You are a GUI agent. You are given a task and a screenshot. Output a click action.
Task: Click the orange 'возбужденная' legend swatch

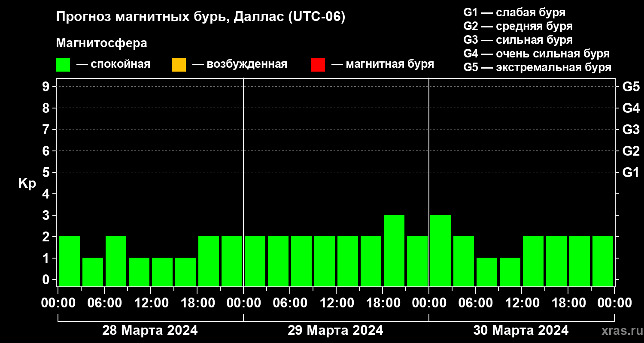point(179,65)
